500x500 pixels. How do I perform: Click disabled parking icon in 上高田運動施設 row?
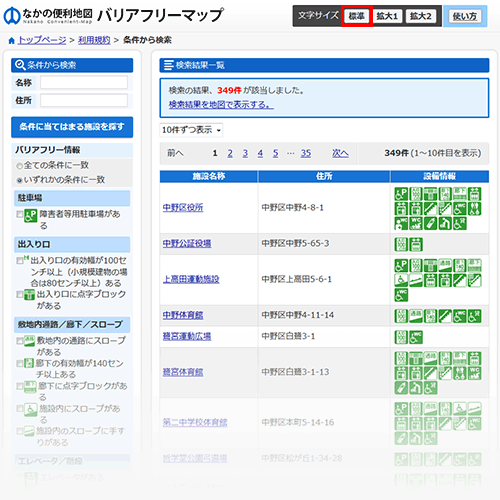tap(401, 266)
